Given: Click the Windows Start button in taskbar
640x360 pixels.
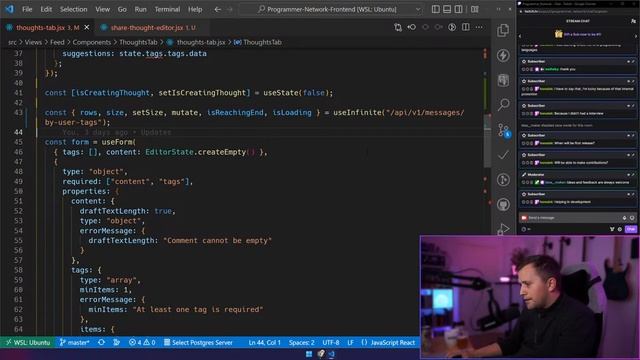Looking at the screenshot, I should tap(309, 354).
